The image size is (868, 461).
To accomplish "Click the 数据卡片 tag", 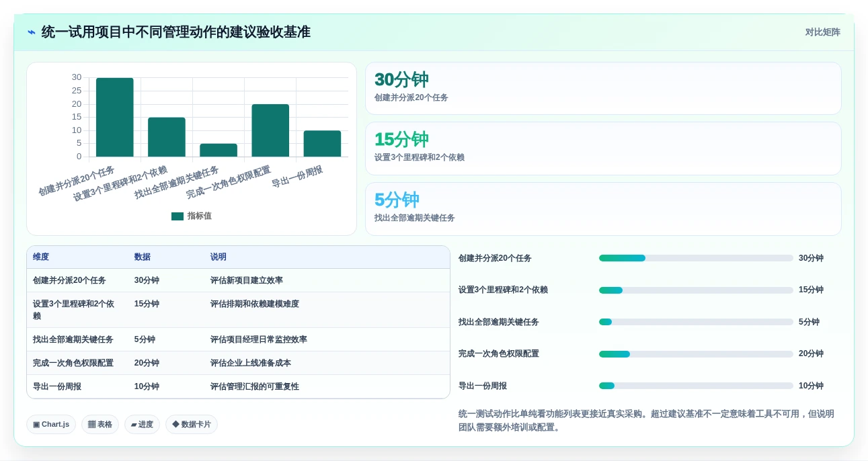I will (x=192, y=425).
